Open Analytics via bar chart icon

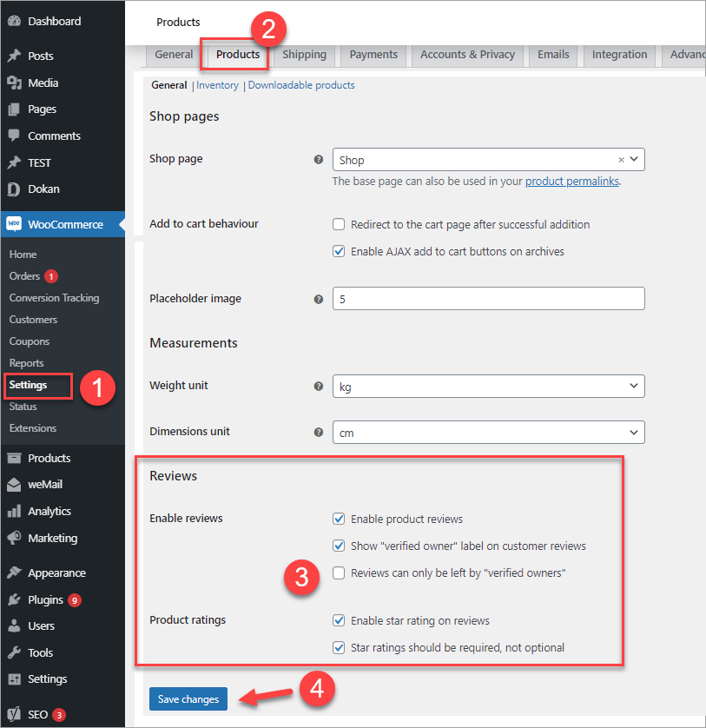(x=14, y=512)
